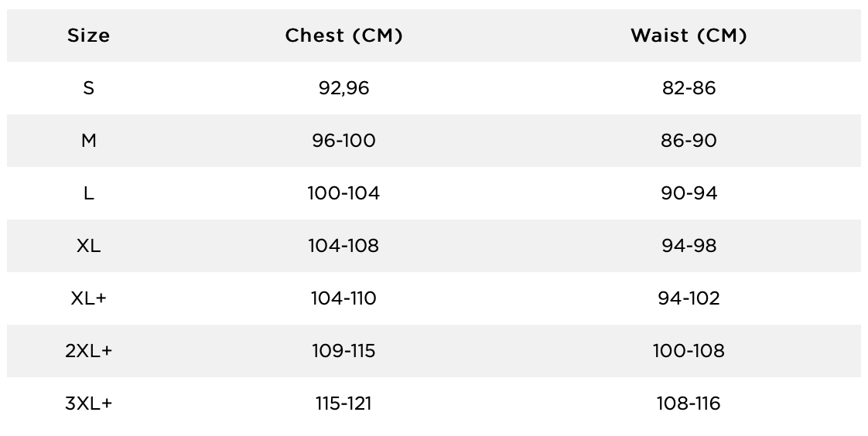This screenshot has width=868, height=436.
Task: Select the XL size cell
Action: tap(88, 246)
